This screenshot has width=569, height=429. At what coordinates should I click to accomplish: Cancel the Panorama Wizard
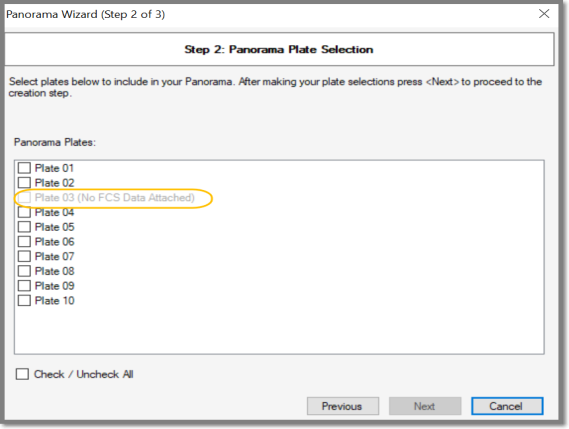[507, 406]
